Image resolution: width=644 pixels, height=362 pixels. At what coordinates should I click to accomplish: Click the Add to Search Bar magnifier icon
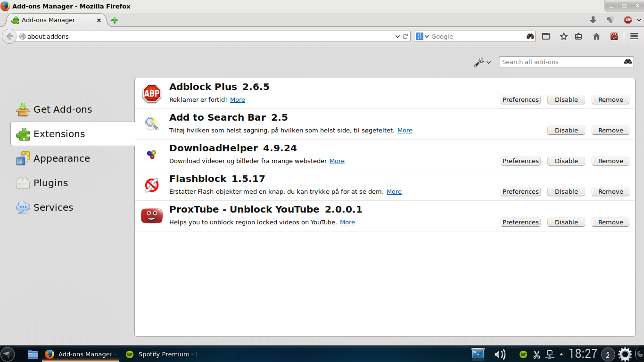pyautogui.click(x=152, y=124)
